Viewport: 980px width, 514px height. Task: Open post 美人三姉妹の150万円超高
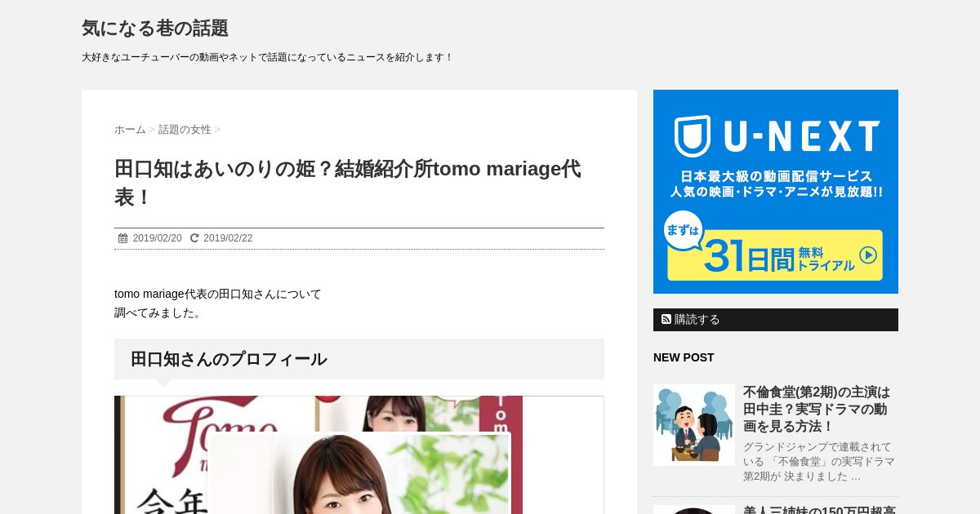coord(819,510)
